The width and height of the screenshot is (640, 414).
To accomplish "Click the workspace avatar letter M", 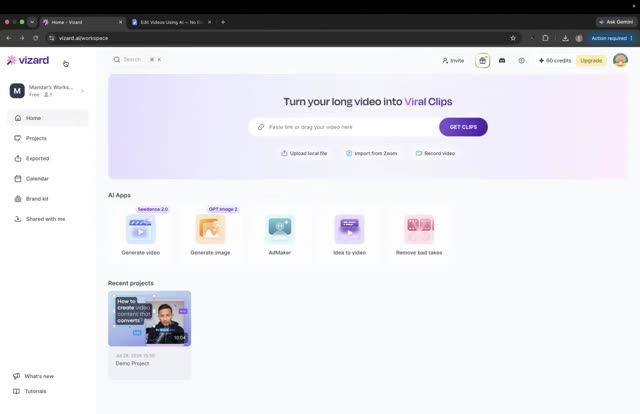I will pyautogui.click(x=17, y=91).
